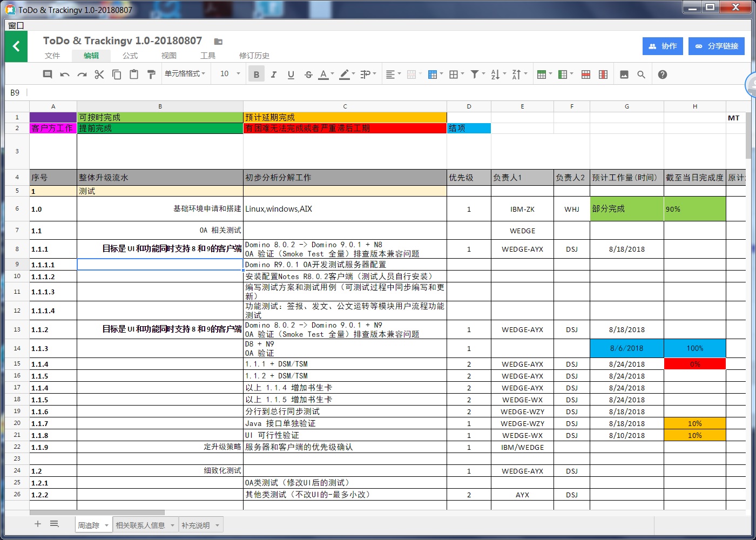Click the comment icon in the toolbar

[x=48, y=75]
